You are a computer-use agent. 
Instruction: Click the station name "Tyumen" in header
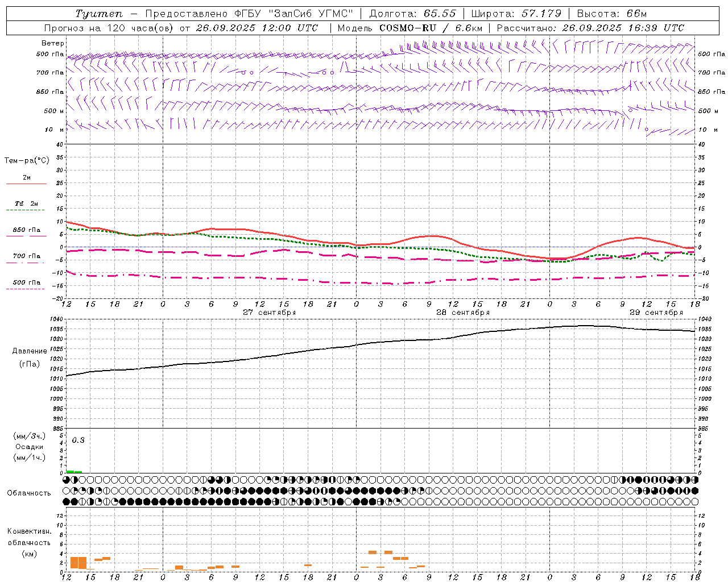tap(99, 14)
